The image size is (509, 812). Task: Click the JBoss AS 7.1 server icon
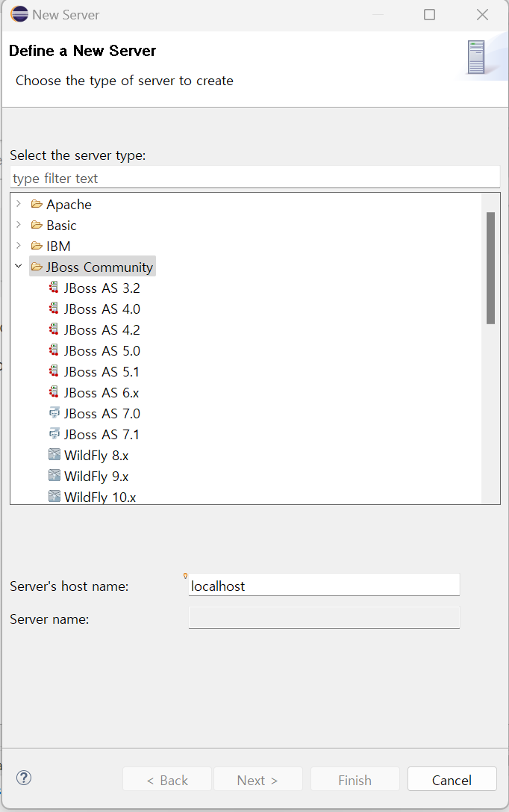[54, 434]
